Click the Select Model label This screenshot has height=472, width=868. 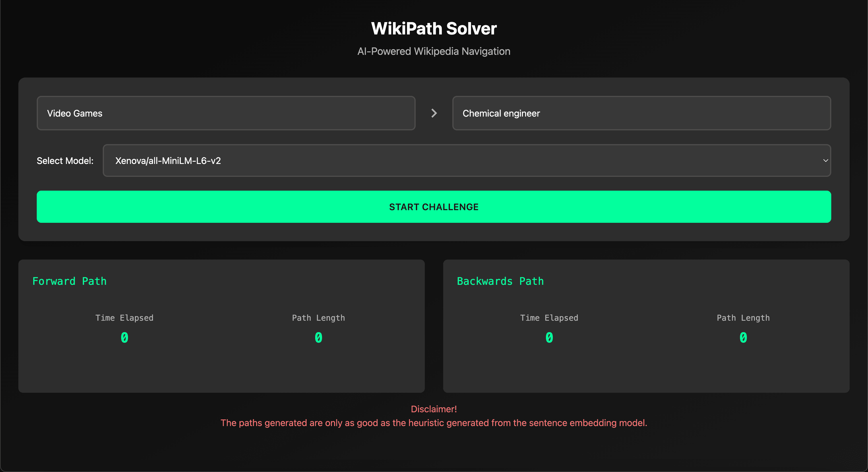point(65,160)
